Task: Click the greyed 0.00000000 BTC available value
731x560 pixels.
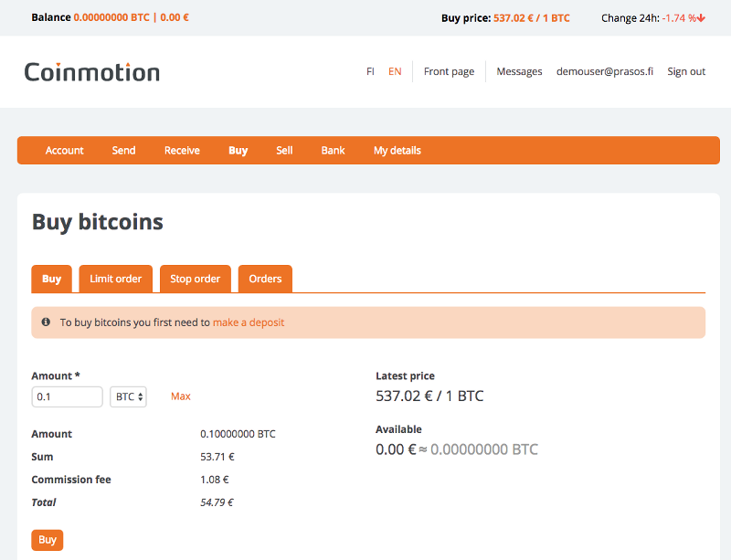Action: (x=484, y=449)
